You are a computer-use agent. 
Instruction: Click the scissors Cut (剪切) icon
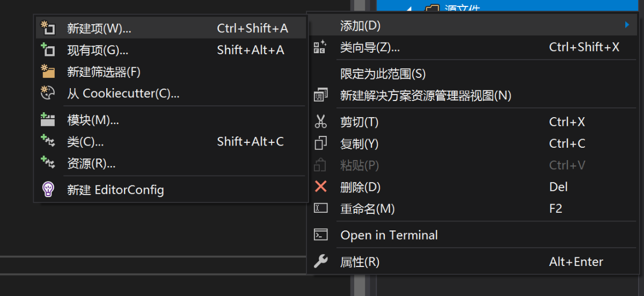tap(320, 122)
